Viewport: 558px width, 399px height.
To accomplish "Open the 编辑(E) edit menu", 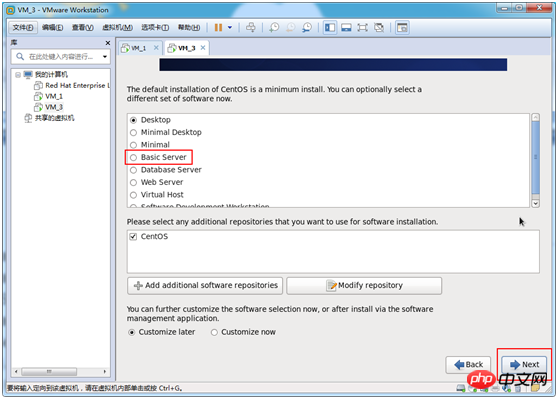I will tap(52, 27).
